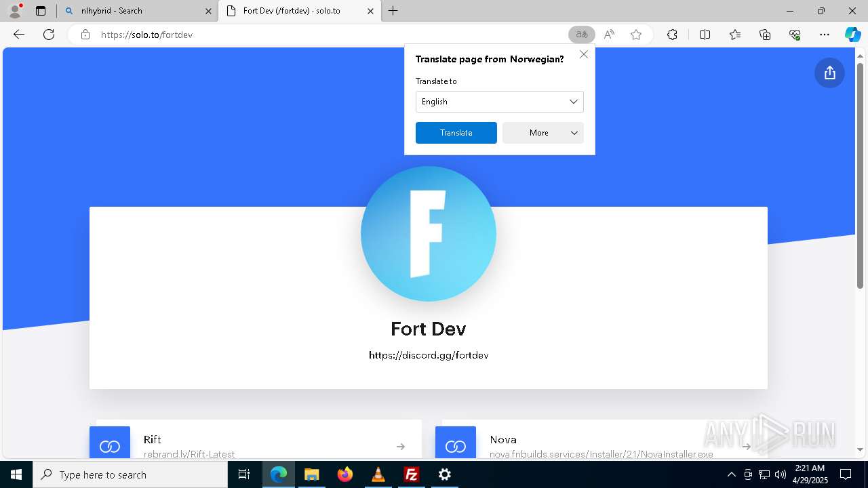868x488 pixels.
Task: Open Microsoft Edge from taskbar
Action: [x=279, y=474]
